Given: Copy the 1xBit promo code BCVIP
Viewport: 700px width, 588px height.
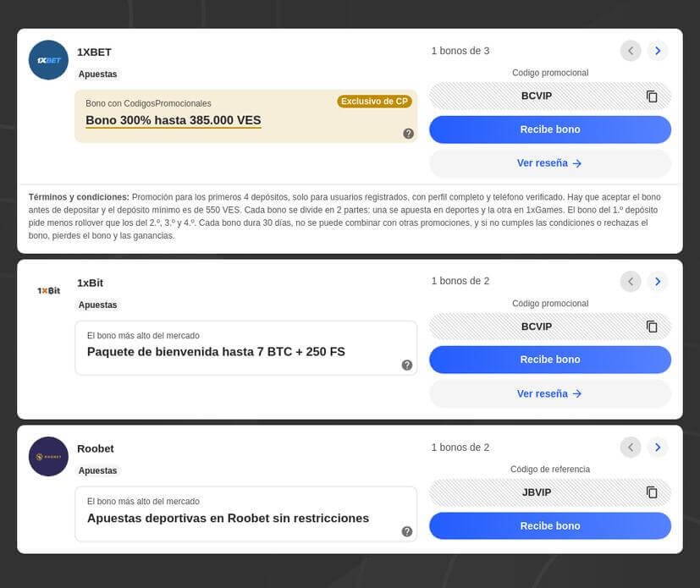Looking at the screenshot, I should click(652, 327).
